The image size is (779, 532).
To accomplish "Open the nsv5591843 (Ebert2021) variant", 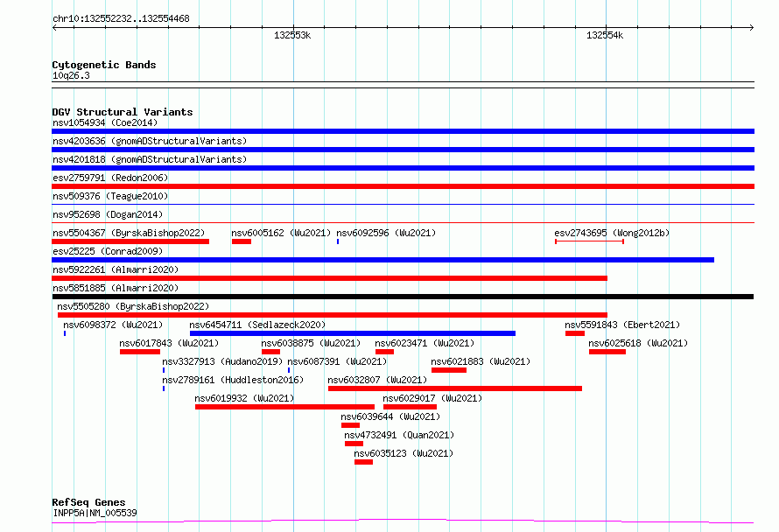I will coord(575,333).
